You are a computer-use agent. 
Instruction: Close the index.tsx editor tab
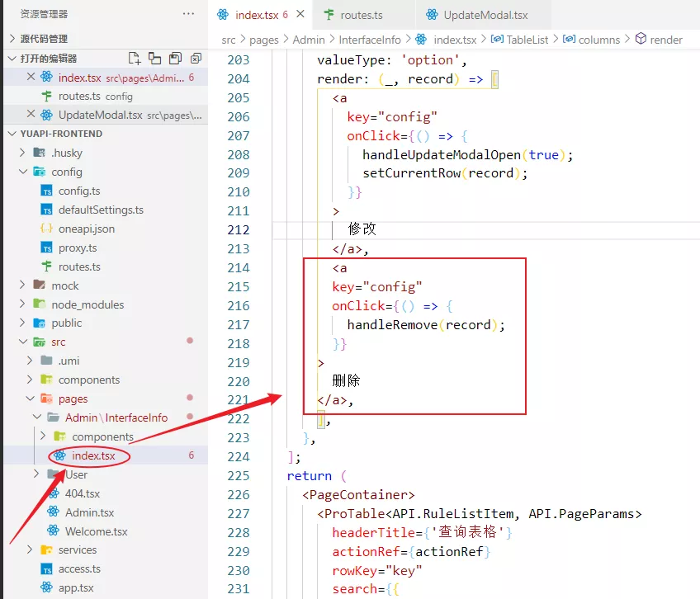[300, 14]
